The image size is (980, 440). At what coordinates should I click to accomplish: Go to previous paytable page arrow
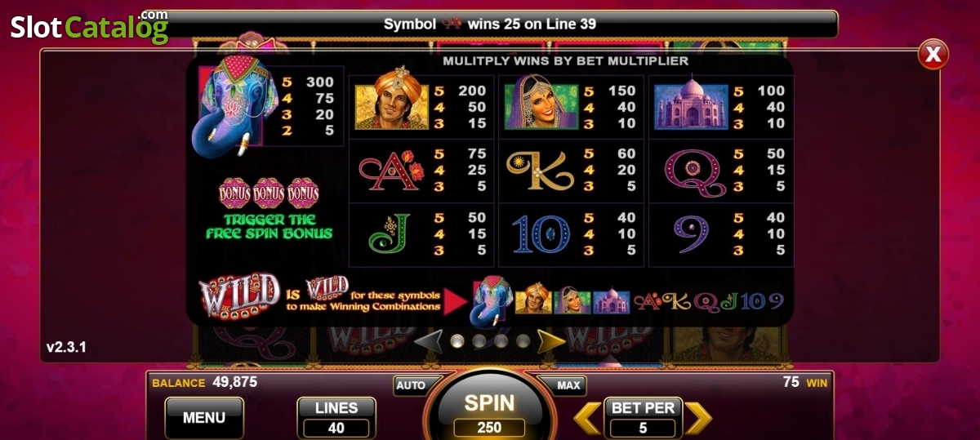pyautogui.click(x=429, y=340)
